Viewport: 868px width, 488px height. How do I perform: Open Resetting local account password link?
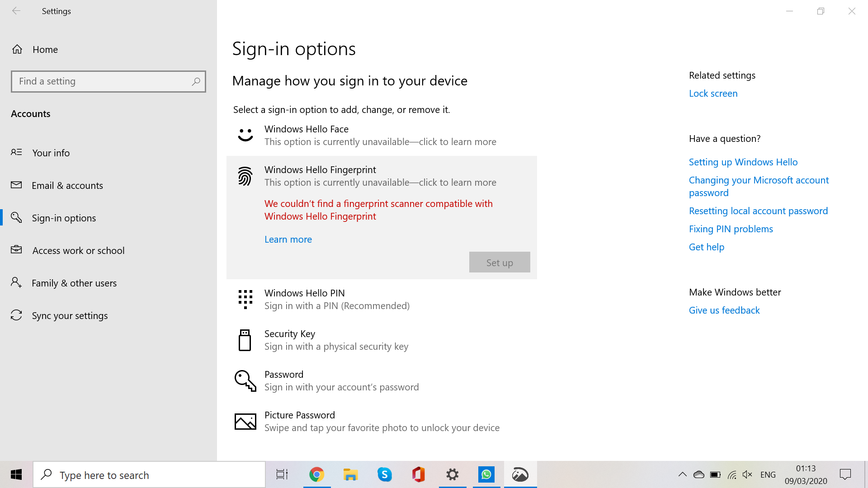click(x=758, y=211)
